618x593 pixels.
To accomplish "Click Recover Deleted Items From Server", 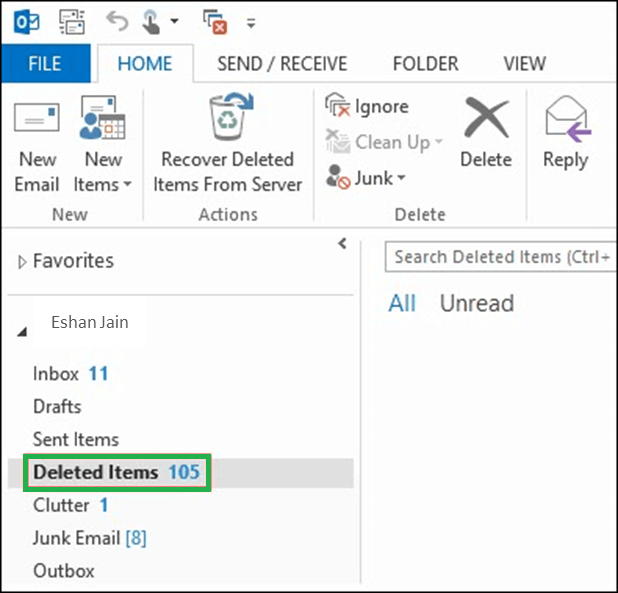I will (x=228, y=144).
